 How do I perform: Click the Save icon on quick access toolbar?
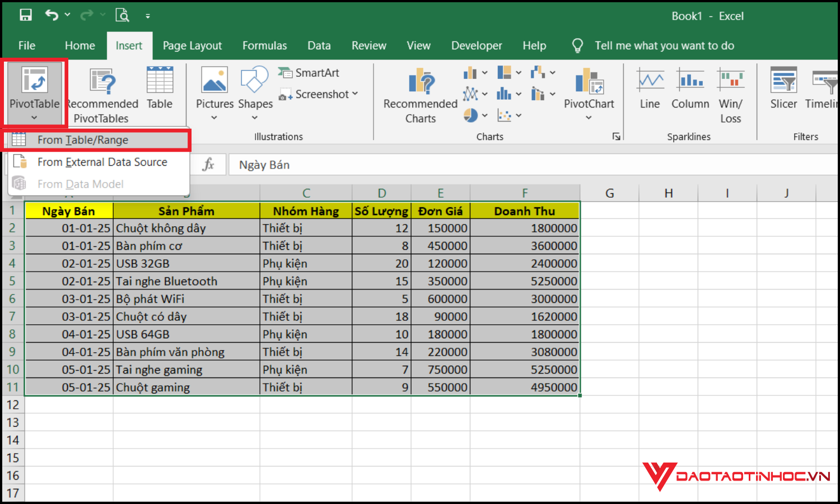coord(26,15)
